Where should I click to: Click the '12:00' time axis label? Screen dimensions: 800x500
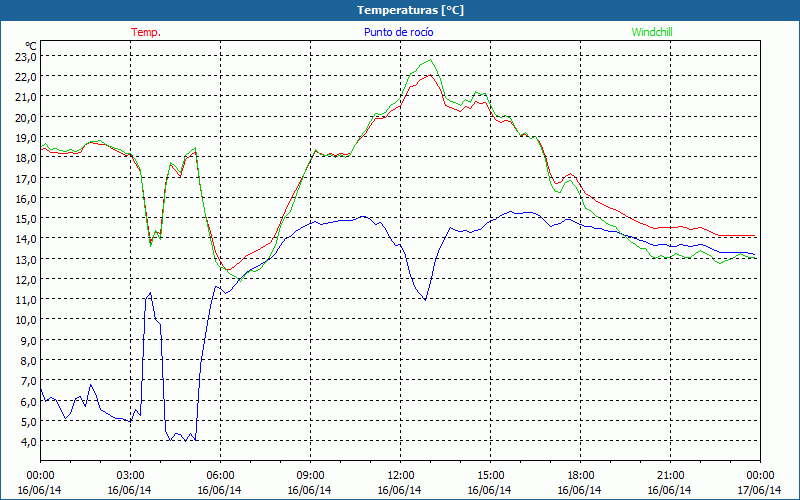[x=401, y=476]
